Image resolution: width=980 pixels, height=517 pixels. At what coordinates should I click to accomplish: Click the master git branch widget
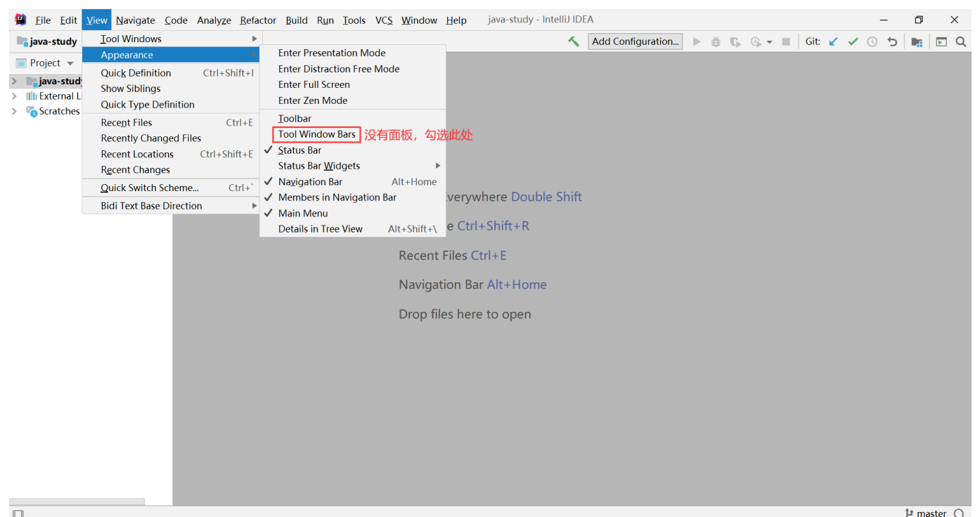926,513
